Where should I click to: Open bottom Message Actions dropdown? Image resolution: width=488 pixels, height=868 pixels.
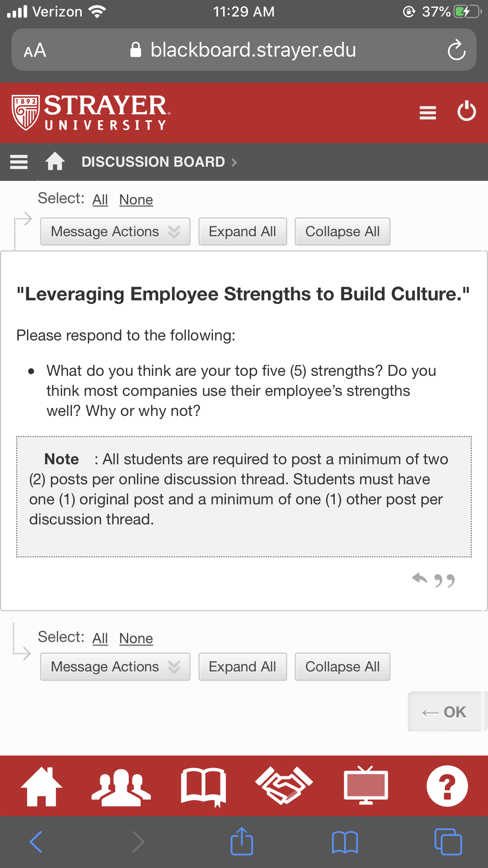coord(115,667)
